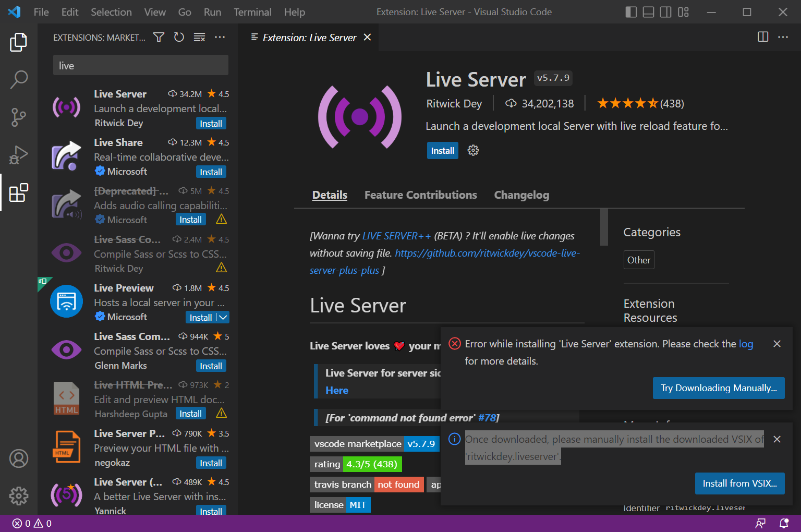
Task: Click Install from VSIX button
Action: click(739, 483)
